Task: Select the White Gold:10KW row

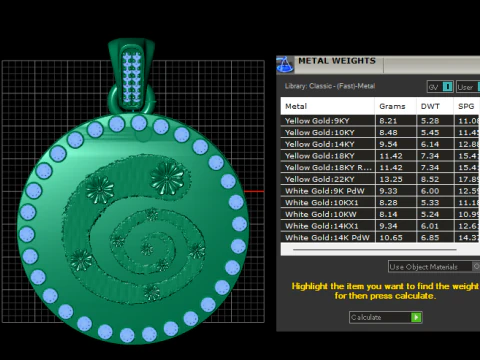Action: coord(380,214)
